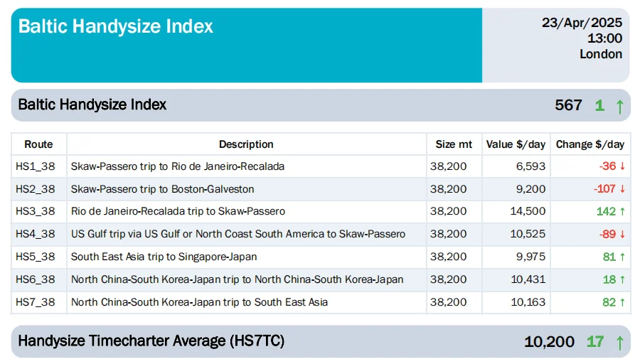Screen dimensions: 635x364
Task: Click the size 38,200 in HS7_38 row
Action: 448,302
